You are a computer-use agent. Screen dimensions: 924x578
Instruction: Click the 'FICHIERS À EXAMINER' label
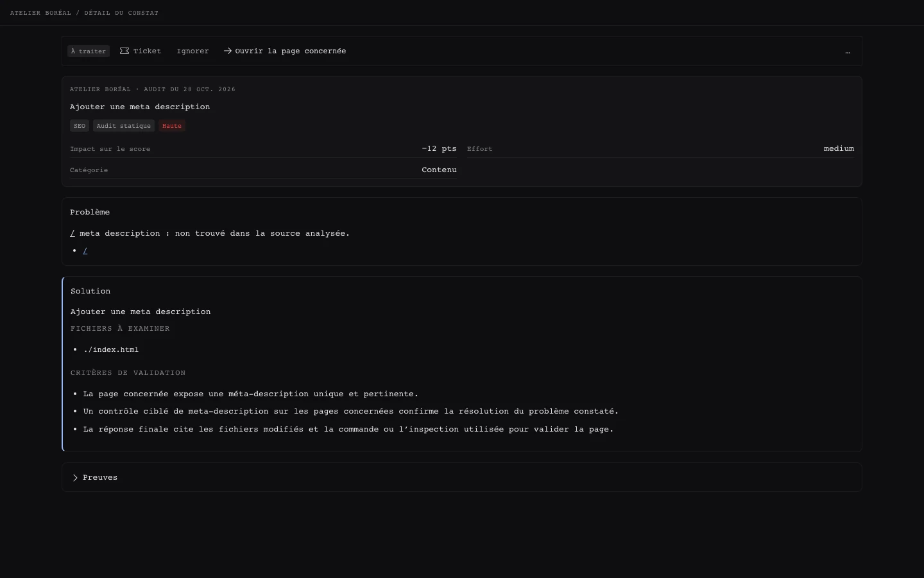121,329
